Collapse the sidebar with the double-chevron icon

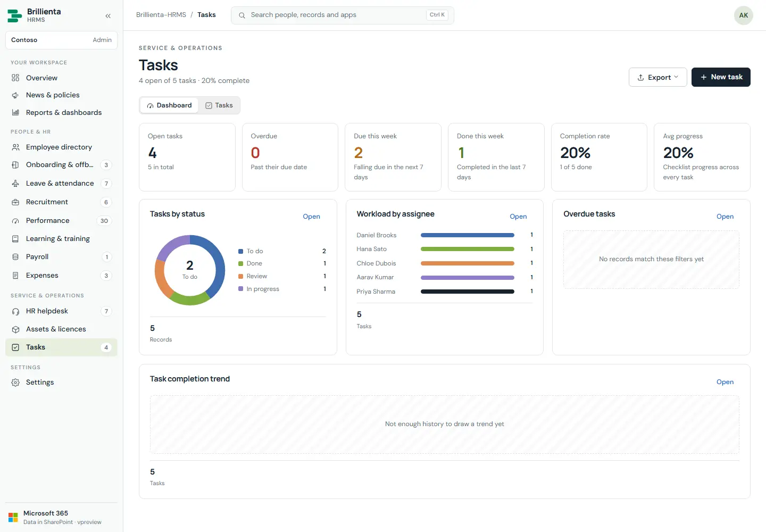[x=108, y=16]
